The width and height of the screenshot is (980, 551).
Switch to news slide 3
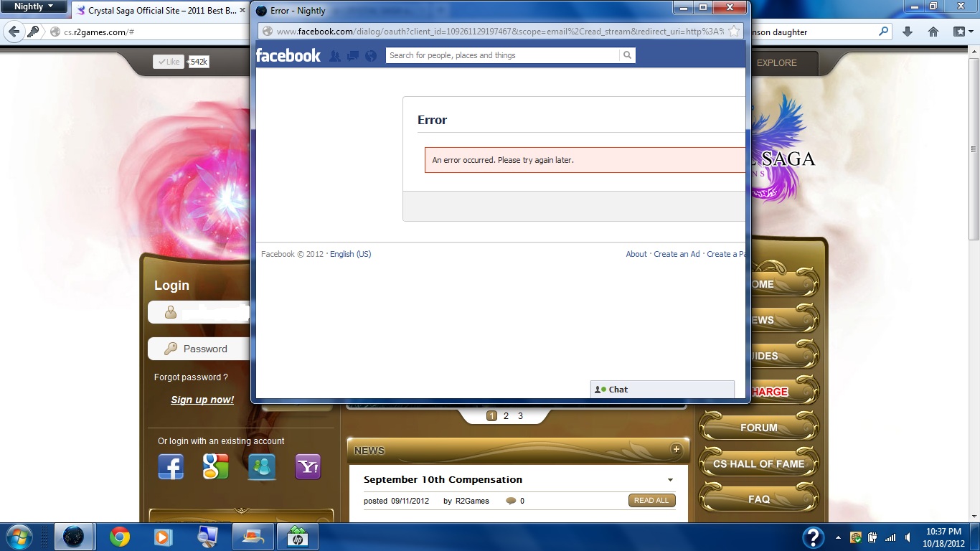click(x=520, y=415)
